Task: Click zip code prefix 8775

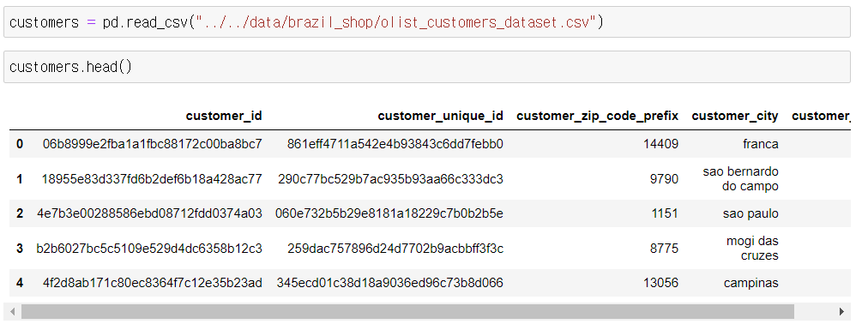Action: [x=664, y=249]
